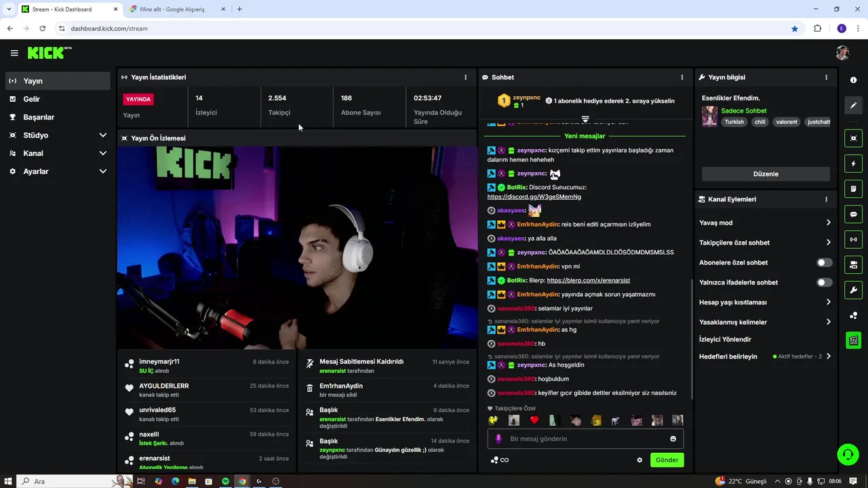Viewport: 868px width, 488px height.
Task: Click the chat panel scrollbar
Action: click(x=692, y=339)
